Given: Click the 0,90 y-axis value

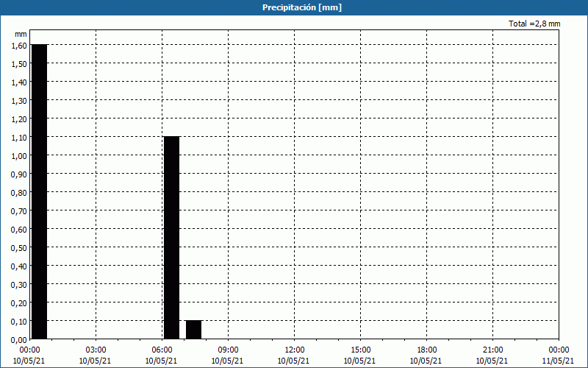Looking at the screenshot, I should (19, 174).
